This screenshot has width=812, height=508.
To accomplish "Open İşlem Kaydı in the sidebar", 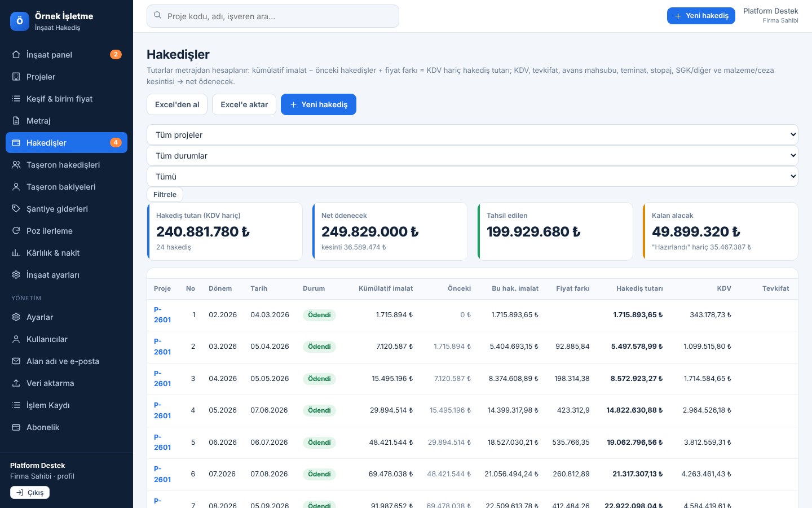I will (67, 405).
